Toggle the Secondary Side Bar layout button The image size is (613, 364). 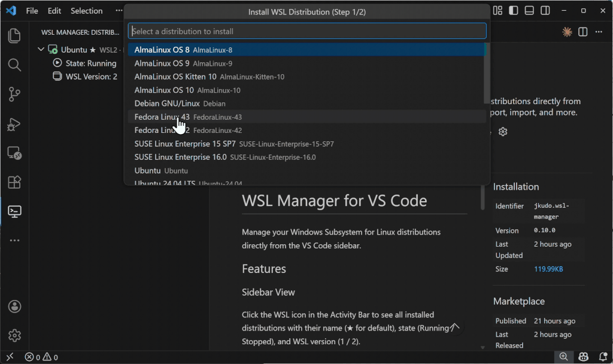545,11
